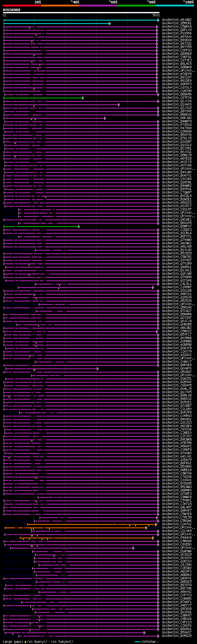Click the green ~80% identity legend segment
The image size is (197, 644).
click(137, 5)
